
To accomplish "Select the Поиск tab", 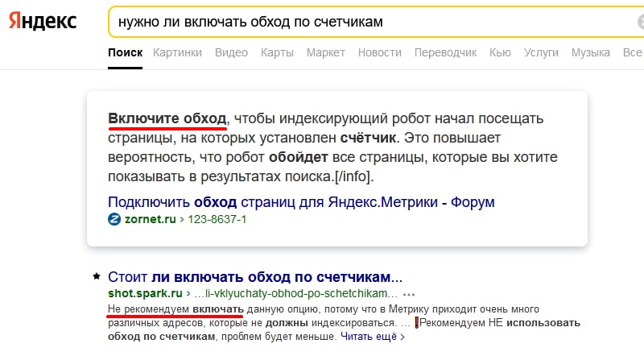I will [126, 53].
